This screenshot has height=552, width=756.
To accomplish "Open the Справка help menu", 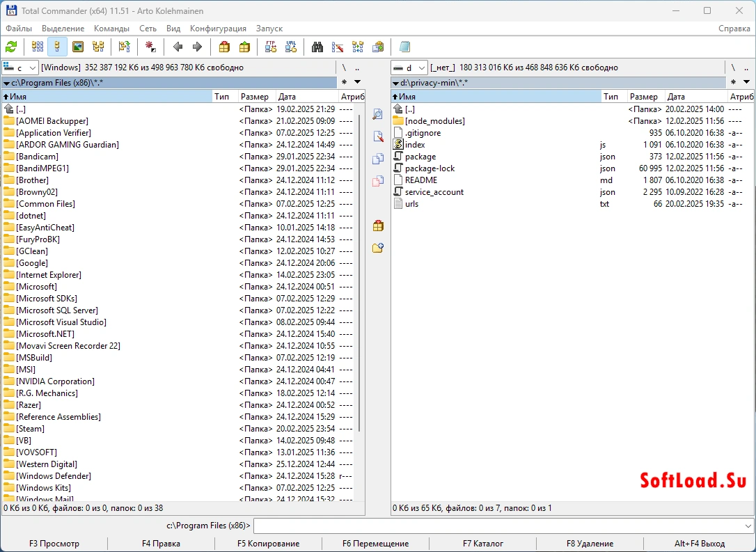I will [734, 29].
